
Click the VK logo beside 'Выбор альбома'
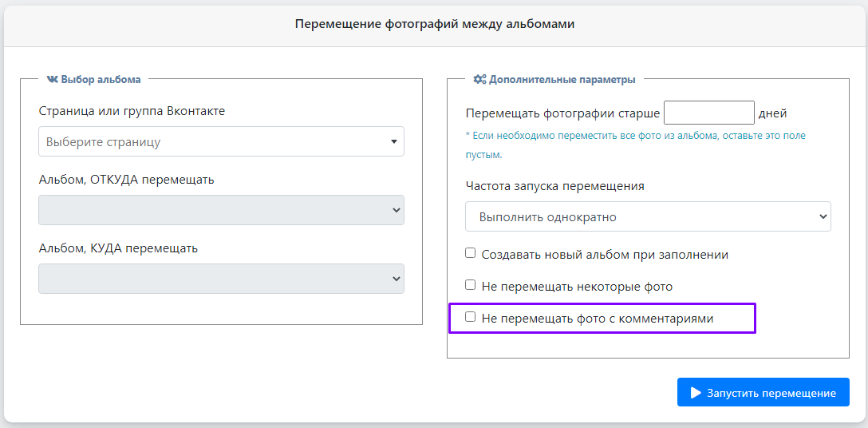click(53, 80)
